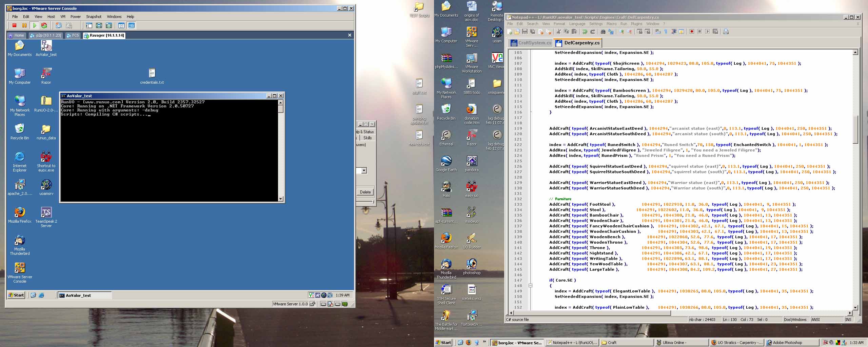
Task: Switch to the FC5 VM tab
Action: [73, 35]
